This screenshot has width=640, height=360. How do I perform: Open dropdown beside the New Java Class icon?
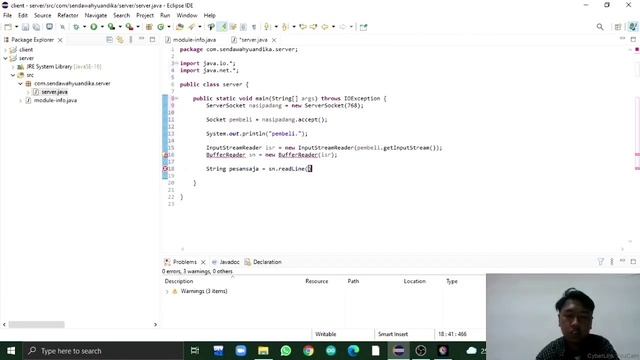pos(169,27)
